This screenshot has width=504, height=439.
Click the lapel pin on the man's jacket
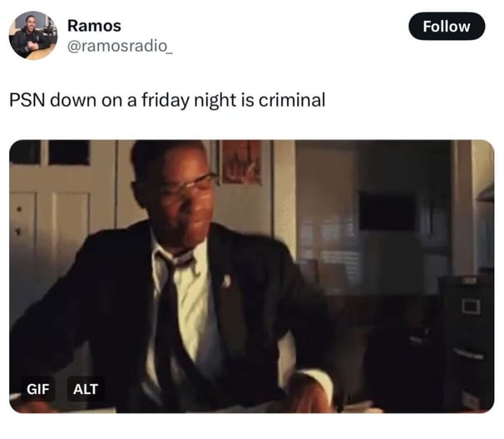point(226,281)
